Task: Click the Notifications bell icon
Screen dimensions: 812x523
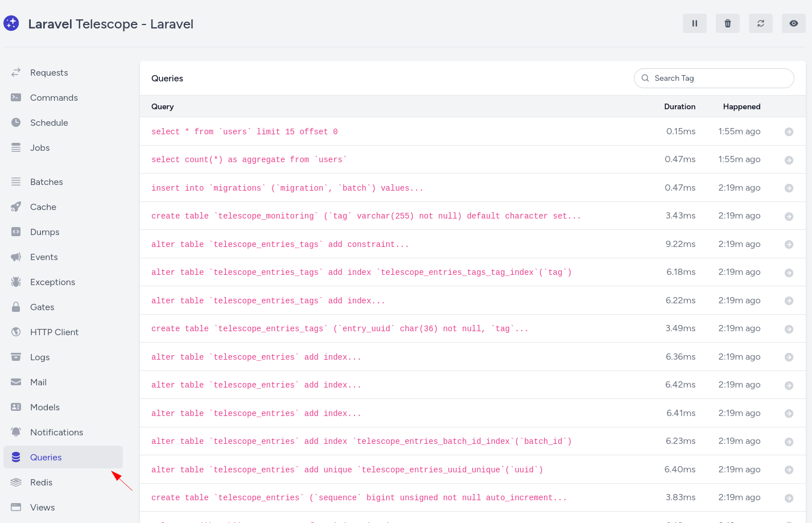Action: pyautogui.click(x=16, y=432)
